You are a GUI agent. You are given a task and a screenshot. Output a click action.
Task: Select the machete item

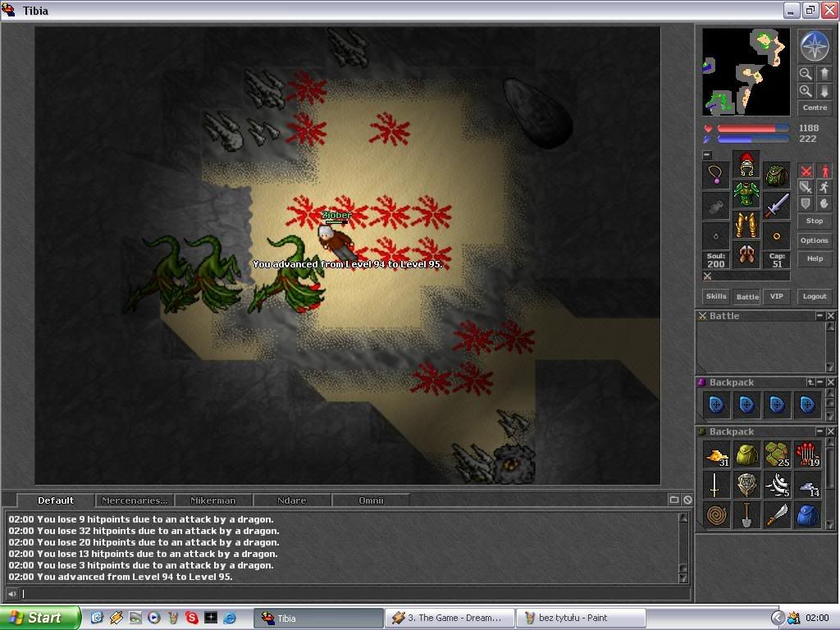tap(778, 515)
